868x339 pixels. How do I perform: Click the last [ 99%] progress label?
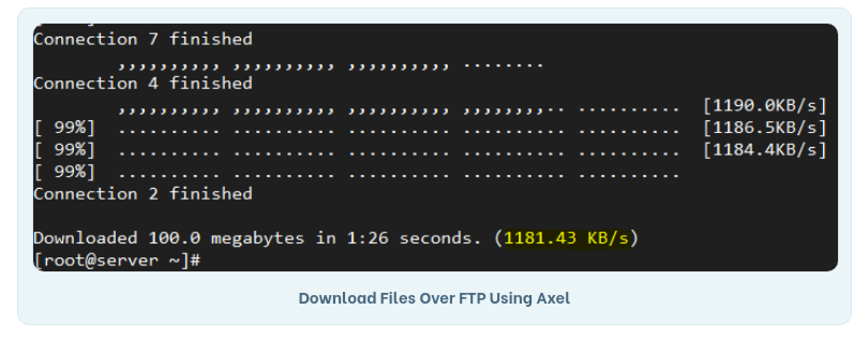(65, 172)
